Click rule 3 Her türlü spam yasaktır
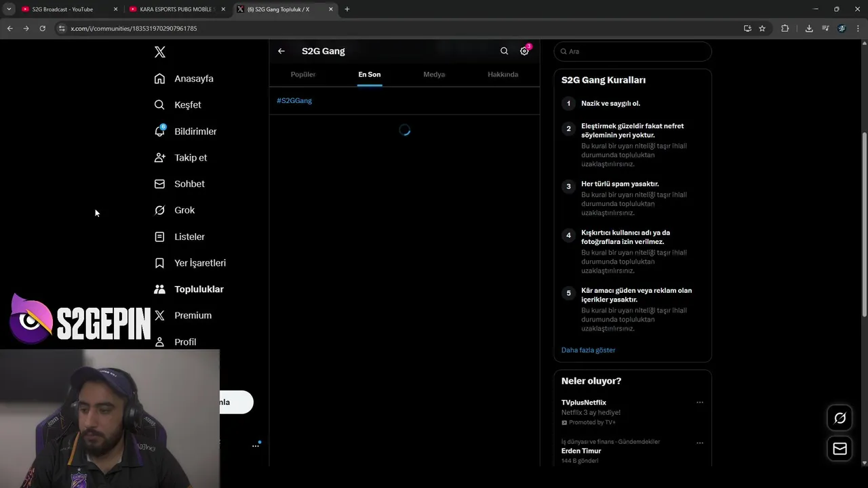868x488 pixels. click(620, 184)
